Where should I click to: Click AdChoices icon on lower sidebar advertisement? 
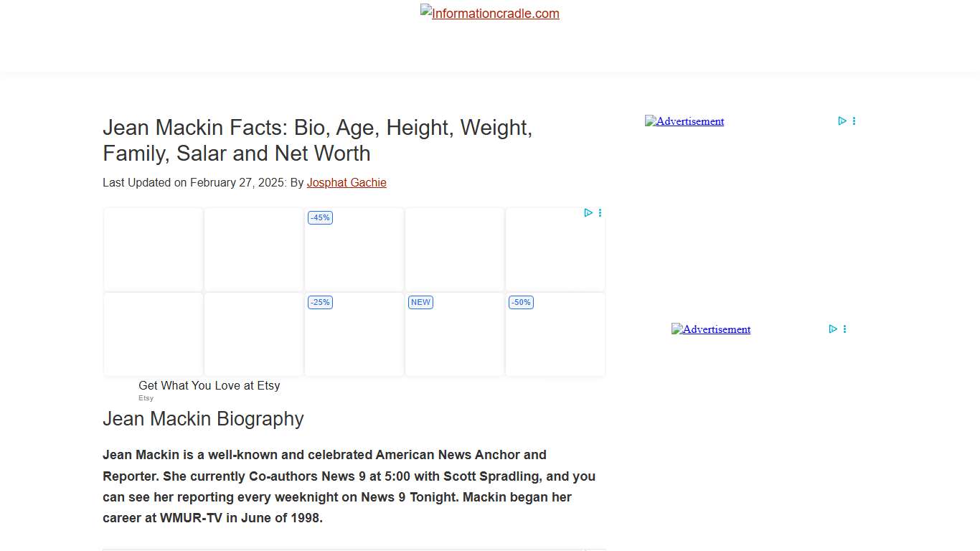833,329
